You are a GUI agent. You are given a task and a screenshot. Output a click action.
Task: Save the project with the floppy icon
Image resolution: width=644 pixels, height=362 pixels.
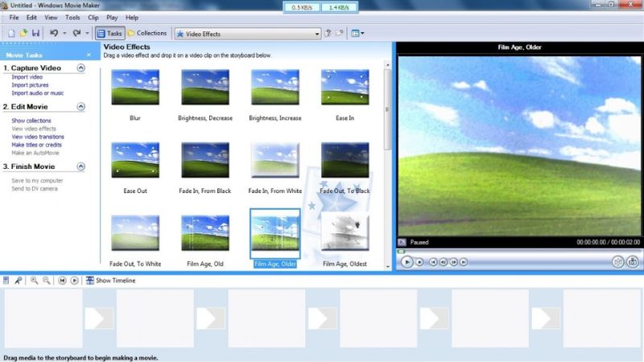[x=35, y=33]
